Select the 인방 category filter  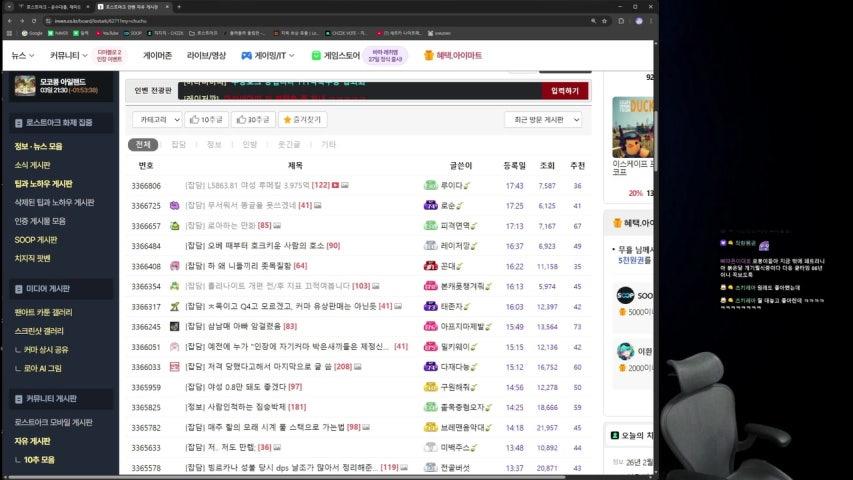250,145
